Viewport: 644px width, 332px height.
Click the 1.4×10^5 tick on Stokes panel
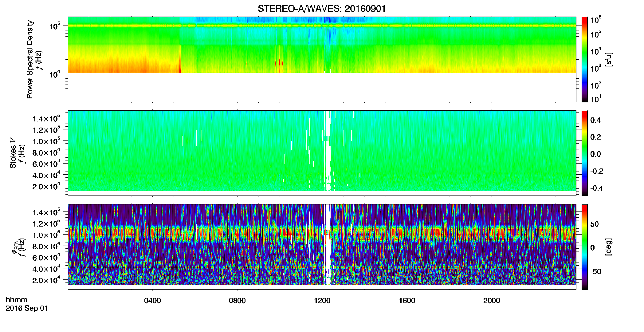click(x=46, y=118)
